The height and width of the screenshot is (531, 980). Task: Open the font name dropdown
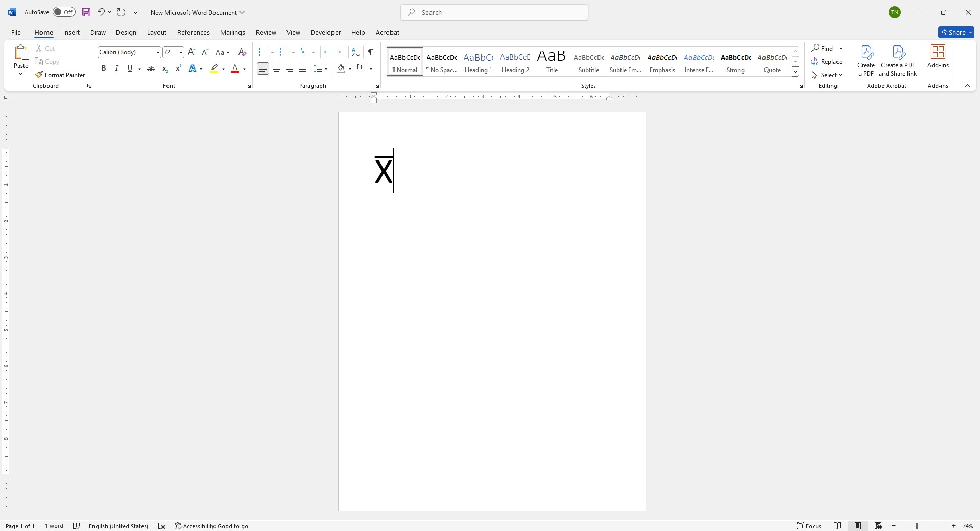click(158, 52)
